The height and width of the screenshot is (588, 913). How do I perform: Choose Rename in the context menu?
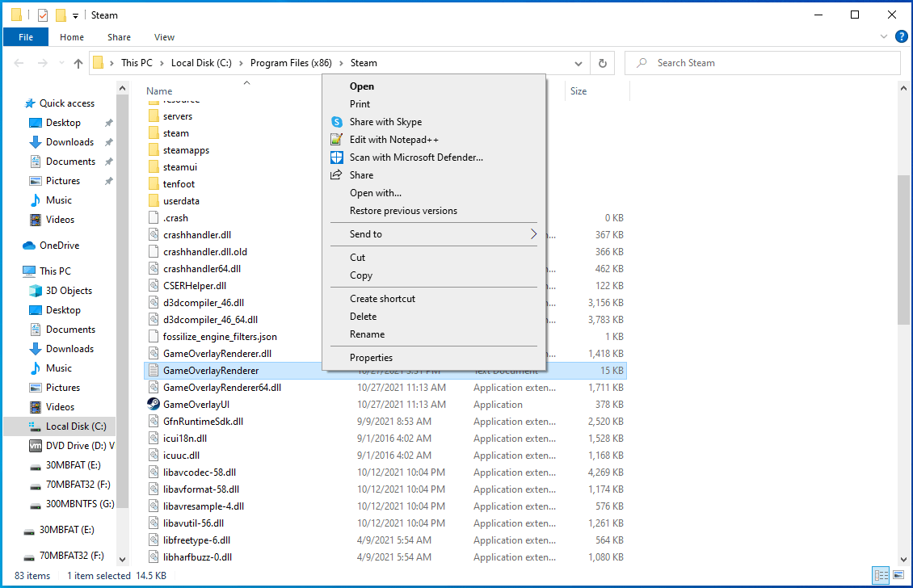tap(367, 334)
